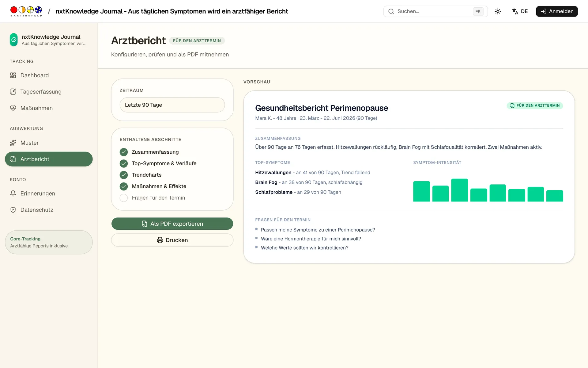588x368 pixels.
Task: Click the Brain Fog symptom text
Action: pos(309,182)
